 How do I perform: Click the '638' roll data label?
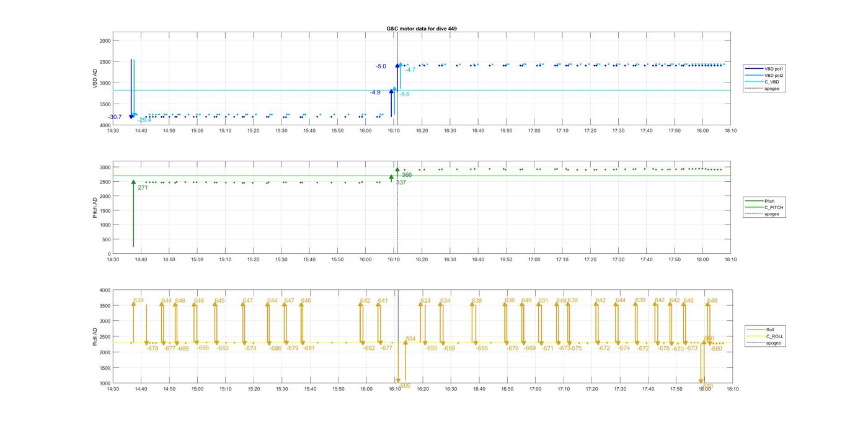[x=477, y=300]
